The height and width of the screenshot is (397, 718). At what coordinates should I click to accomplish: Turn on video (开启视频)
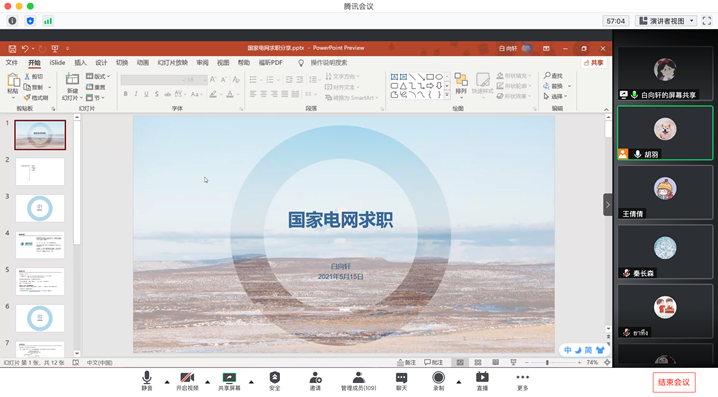coord(187,378)
